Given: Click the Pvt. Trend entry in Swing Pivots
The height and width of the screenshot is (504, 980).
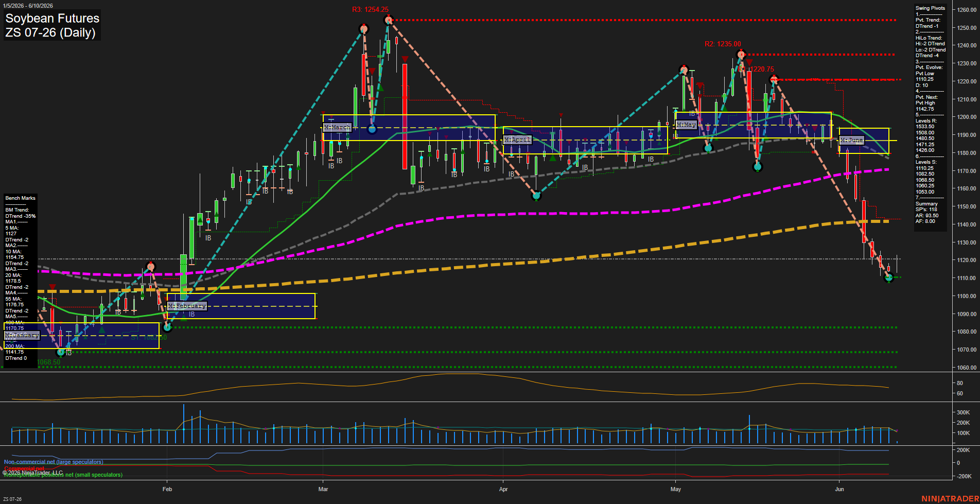Looking at the screenshot, I should click(928, 20).
